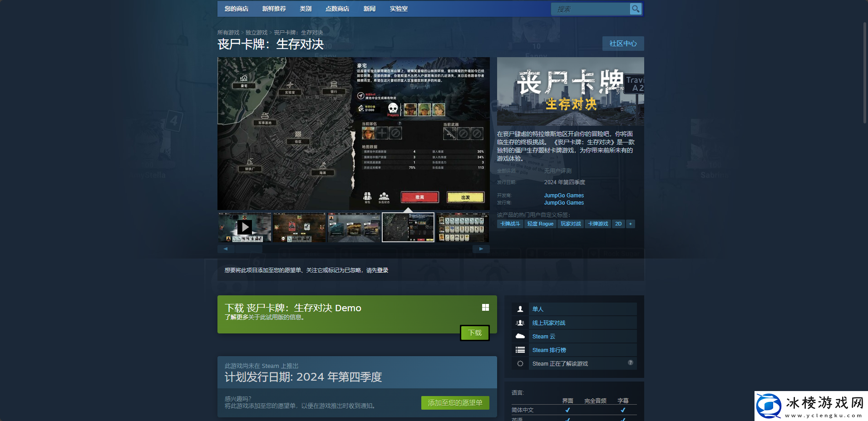Click the Steam leaderboards list icon

pos(520,350)
